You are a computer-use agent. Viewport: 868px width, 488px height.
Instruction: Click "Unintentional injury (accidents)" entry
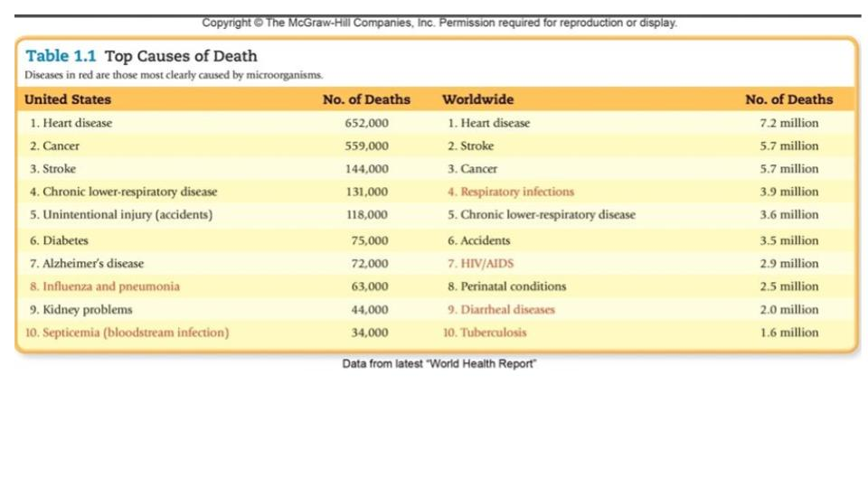(x=120, y=215)
